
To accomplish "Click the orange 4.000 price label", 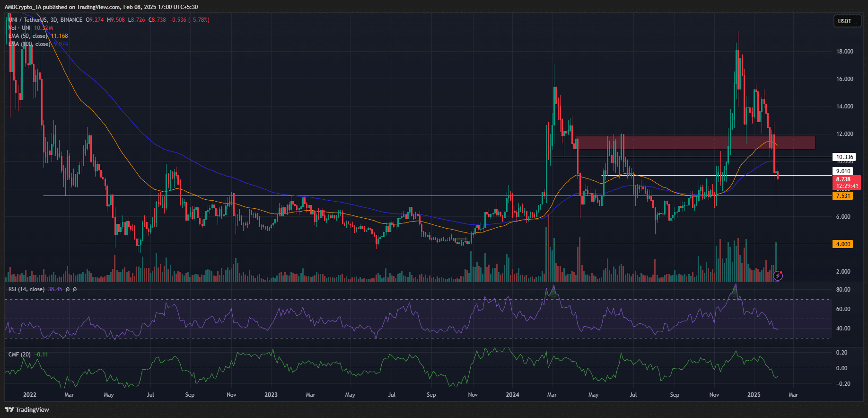I will click(842, 244).
